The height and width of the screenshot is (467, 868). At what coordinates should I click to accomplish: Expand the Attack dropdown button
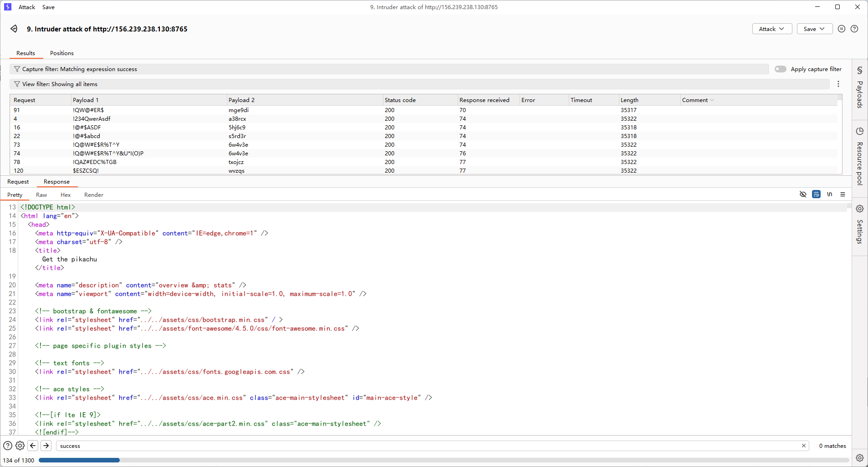(772, 29)
